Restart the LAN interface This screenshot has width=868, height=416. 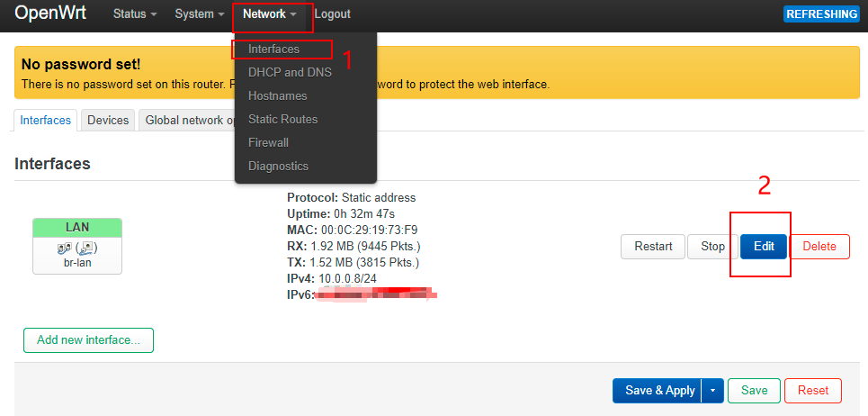pos(653,247)
